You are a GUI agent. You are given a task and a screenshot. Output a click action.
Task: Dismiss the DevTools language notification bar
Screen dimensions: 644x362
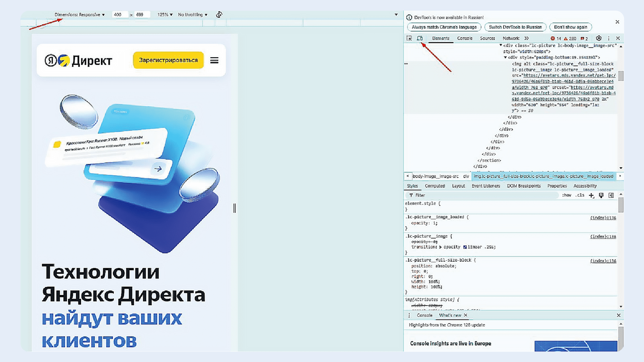617,22
